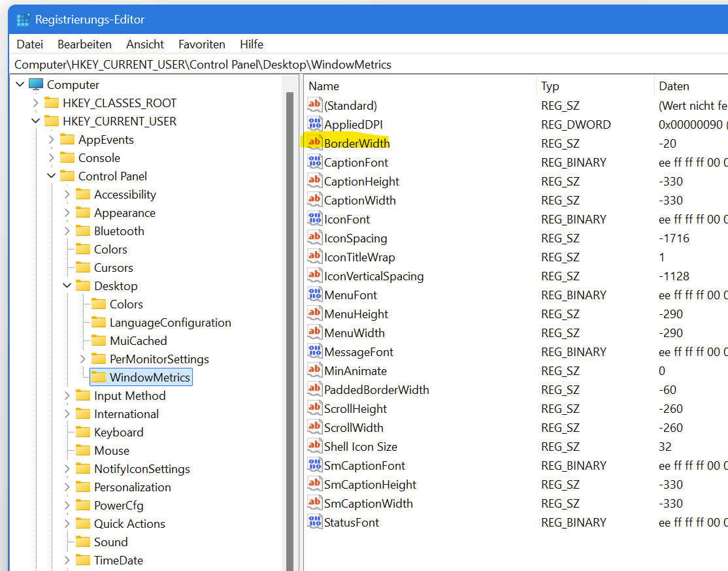The height and width of the screenshot is (571, 728).
Task: Select the SmCaptionWidth value name
Action: [x=368, y=503]
